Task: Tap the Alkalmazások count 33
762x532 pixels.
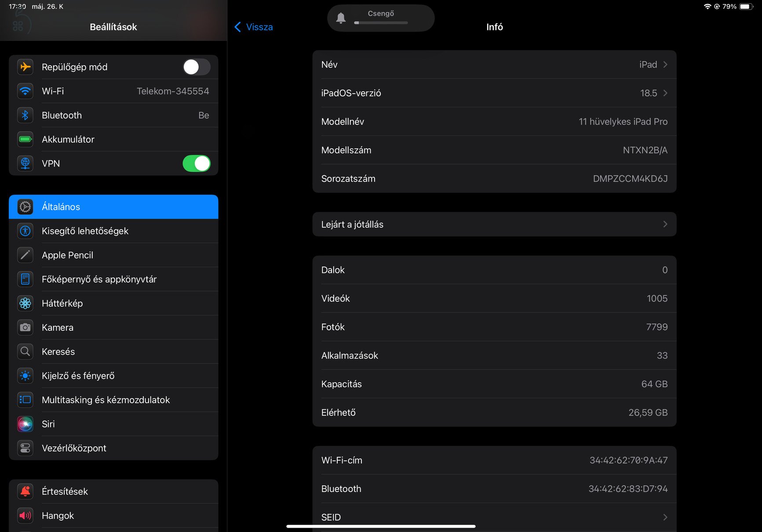Action: click(662, 356)
